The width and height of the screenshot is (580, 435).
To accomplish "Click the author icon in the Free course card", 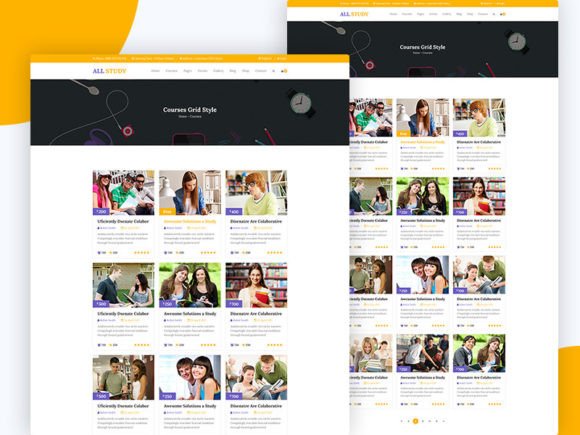I will (x=165, y=228).
